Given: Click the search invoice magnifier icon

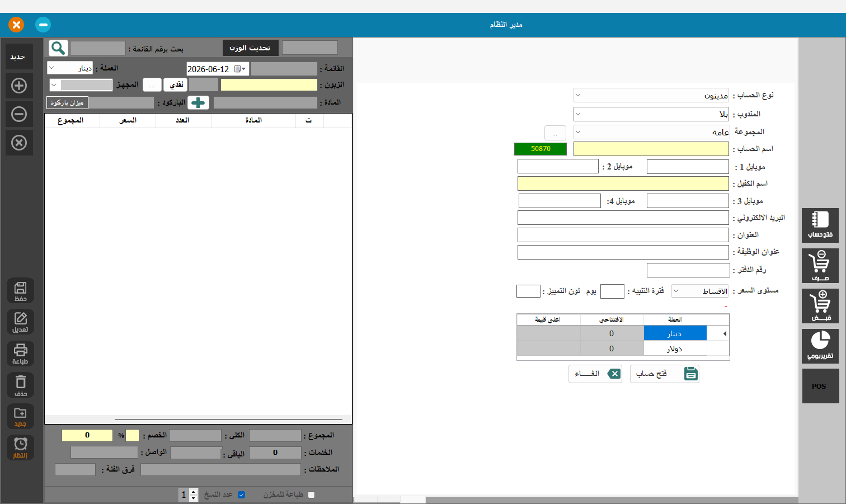Looking at the screenshot, I should tap(58, 48).
